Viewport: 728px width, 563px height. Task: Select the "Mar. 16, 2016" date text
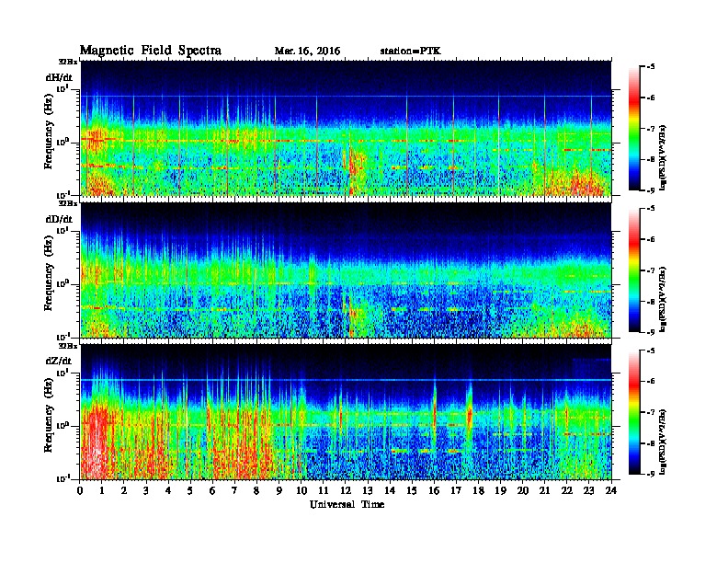[307, 52]
